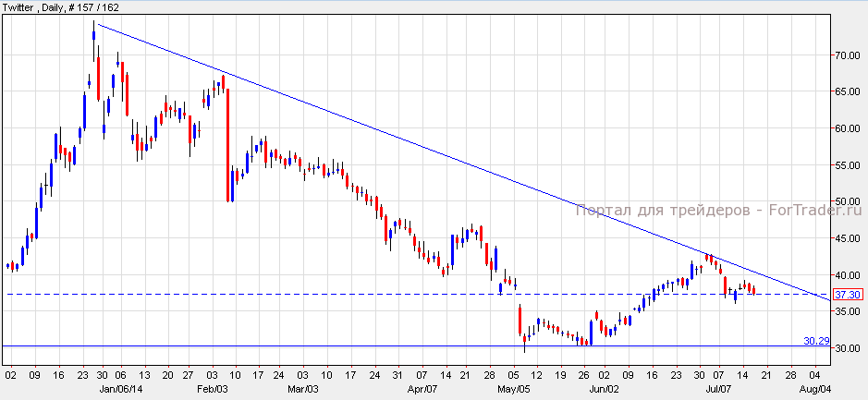
Task: Click the blue 30.29 support level label
Action: coord(816,342)
